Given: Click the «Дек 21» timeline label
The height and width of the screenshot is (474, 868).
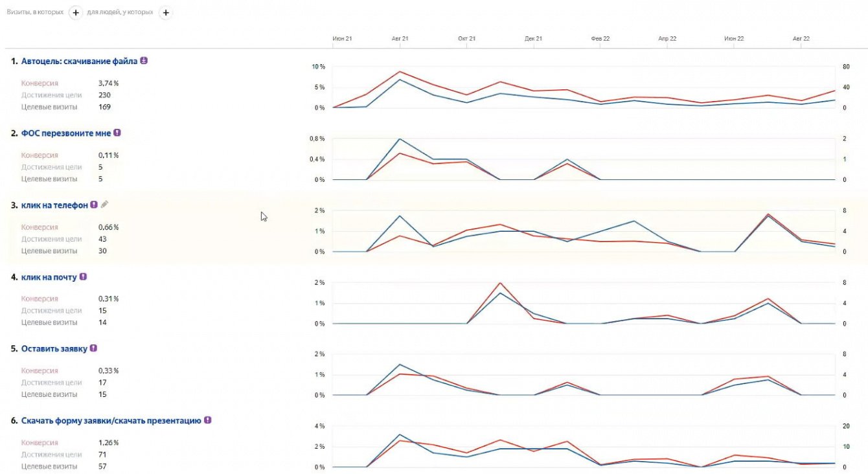Looking at the screenshot, I should [534, 39].
